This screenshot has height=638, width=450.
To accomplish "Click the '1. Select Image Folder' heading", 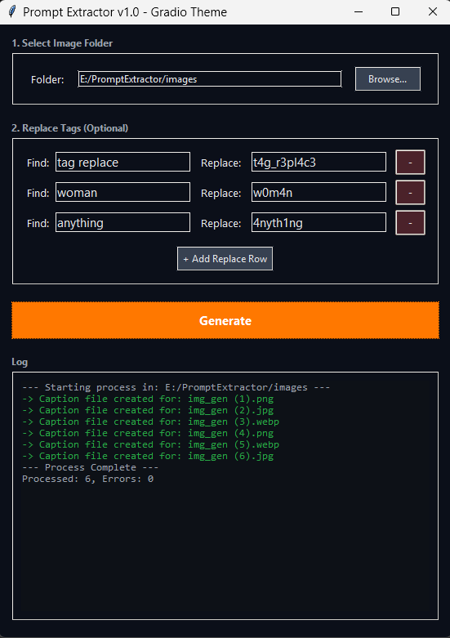I will pos(62,43).
